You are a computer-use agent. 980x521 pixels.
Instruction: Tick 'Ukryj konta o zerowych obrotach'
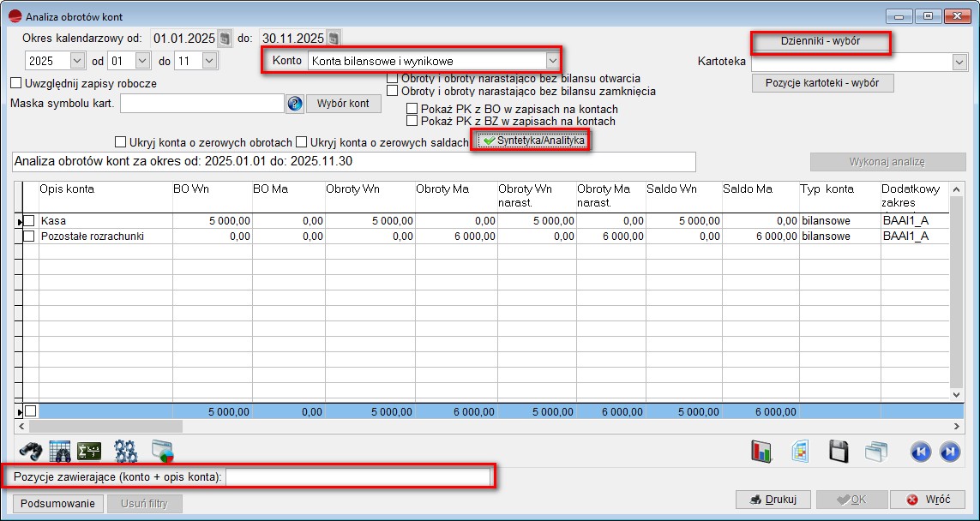(120, 141)
